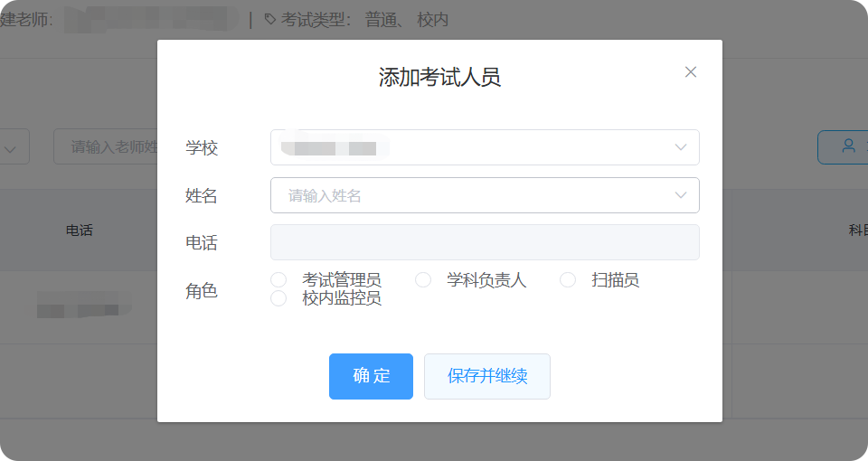Close the 添加考试人员 dialog
Screen dimensions: 868x461
[x=691, y=72]
